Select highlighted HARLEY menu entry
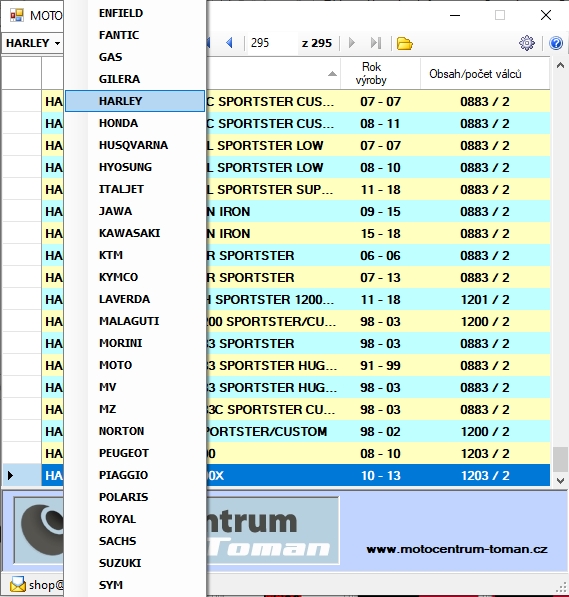 pyautogui.click(x=135, y=101)
